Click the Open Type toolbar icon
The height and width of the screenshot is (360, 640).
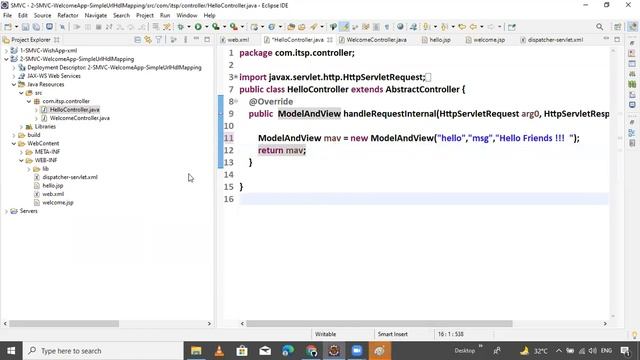[291, 27]
